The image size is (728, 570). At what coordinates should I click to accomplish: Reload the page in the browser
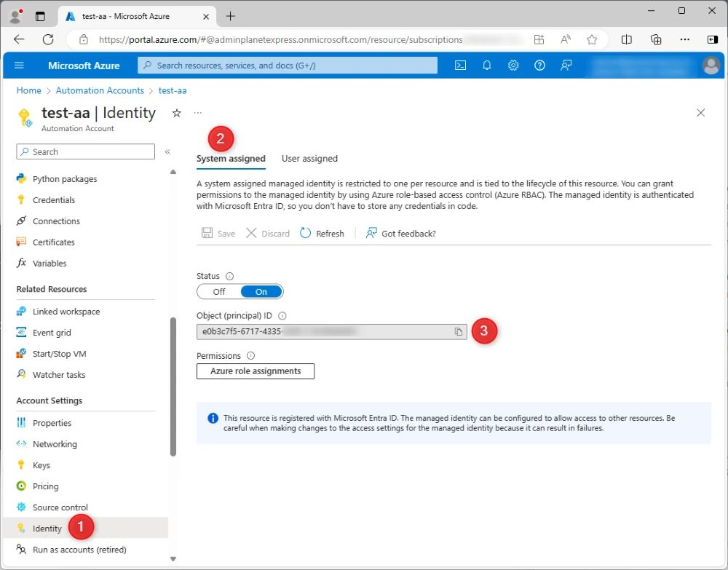coord(48,39)
